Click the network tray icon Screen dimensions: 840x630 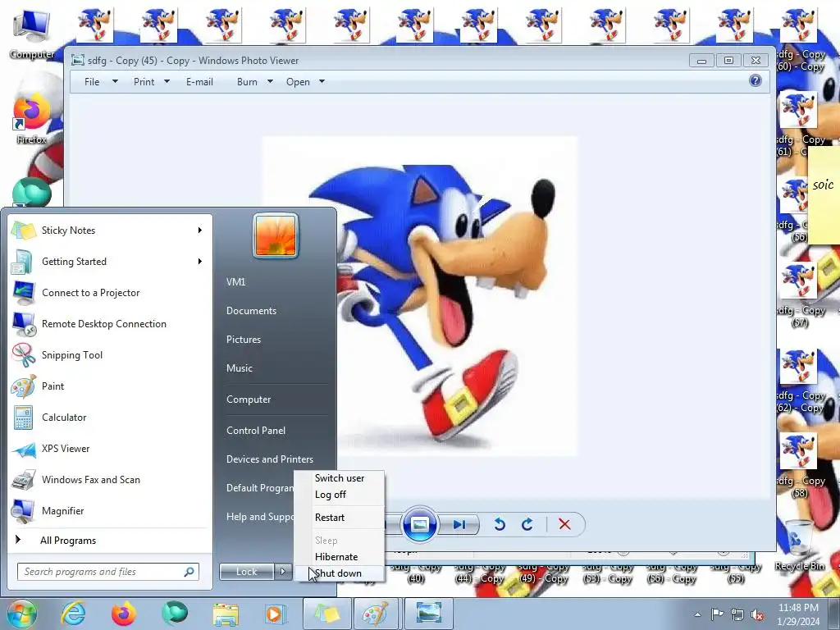(x=737, y=614)
